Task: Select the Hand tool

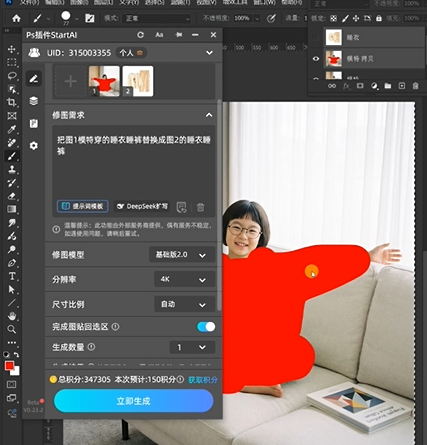Action: (12, 316)
